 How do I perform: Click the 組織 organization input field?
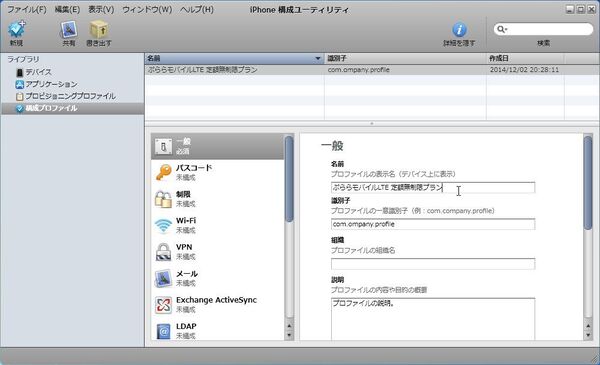point(433,264)
